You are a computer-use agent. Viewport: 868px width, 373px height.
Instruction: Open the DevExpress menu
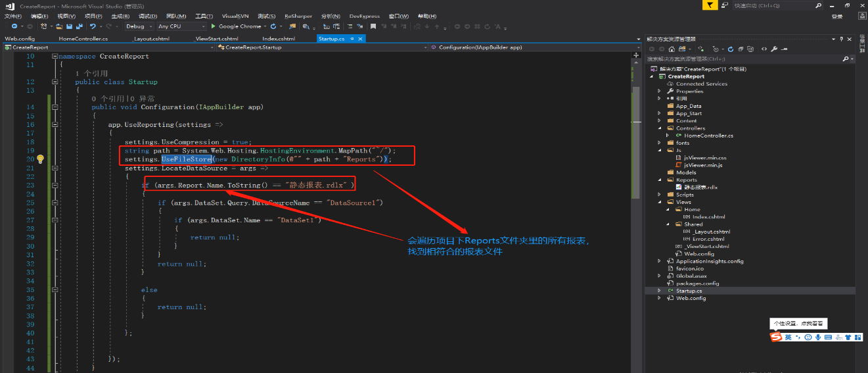364,16
